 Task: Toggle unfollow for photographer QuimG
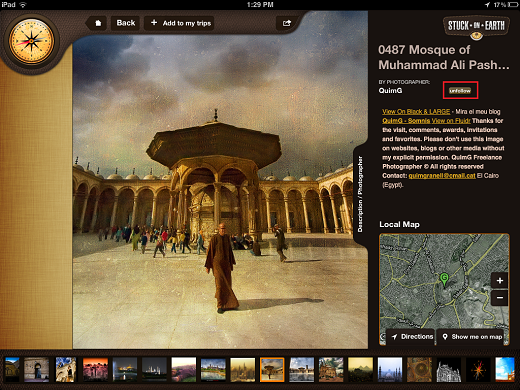[x=460, y=90]
